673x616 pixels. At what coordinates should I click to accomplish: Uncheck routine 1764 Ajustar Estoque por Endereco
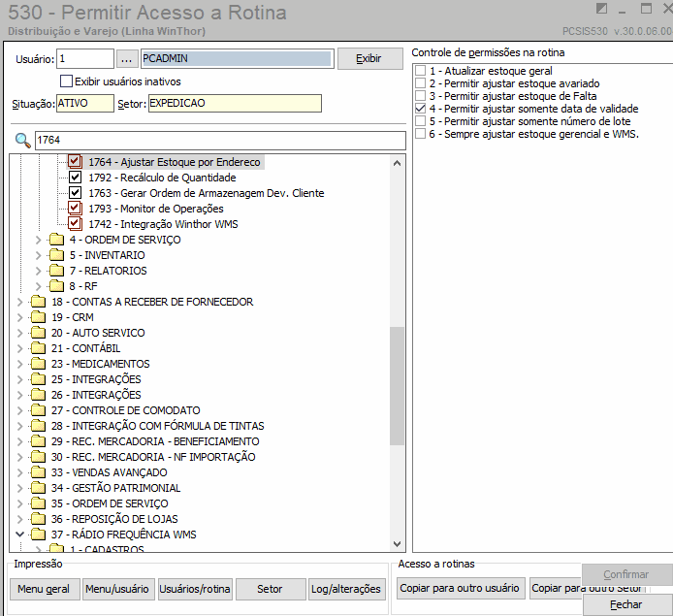click(x=75, y=161)
